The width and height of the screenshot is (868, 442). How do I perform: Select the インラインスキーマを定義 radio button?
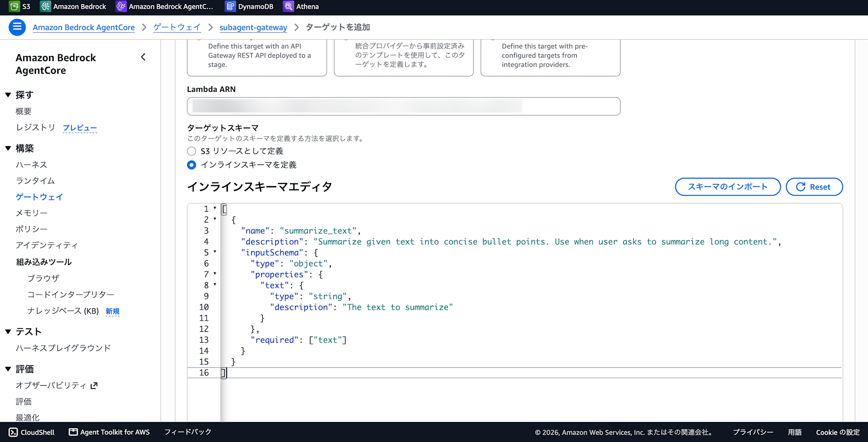pos(191,165)
